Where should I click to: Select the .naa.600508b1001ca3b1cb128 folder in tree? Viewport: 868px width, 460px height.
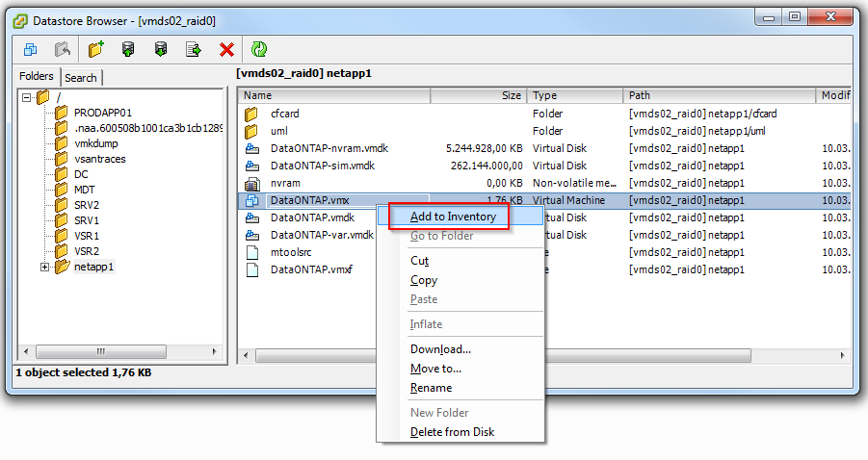coord(147,128)
